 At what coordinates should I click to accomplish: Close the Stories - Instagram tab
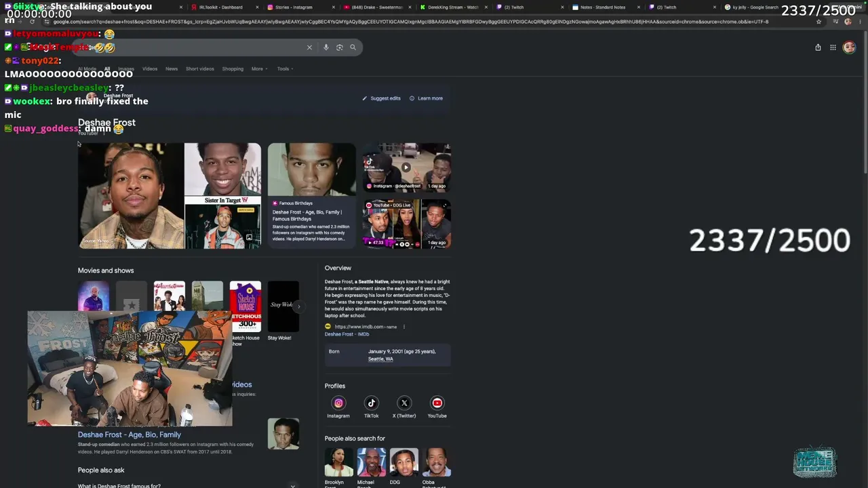(334, 7)
